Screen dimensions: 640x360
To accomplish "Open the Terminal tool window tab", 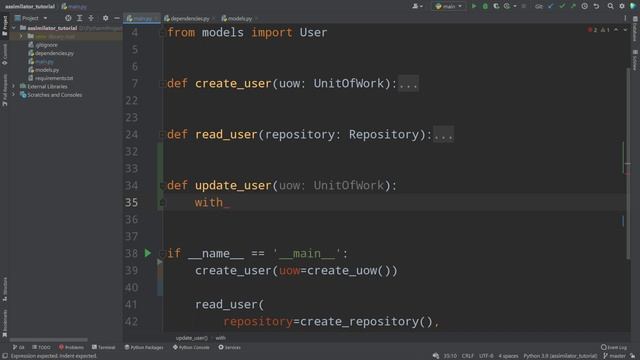I will (x=104, y=347).
